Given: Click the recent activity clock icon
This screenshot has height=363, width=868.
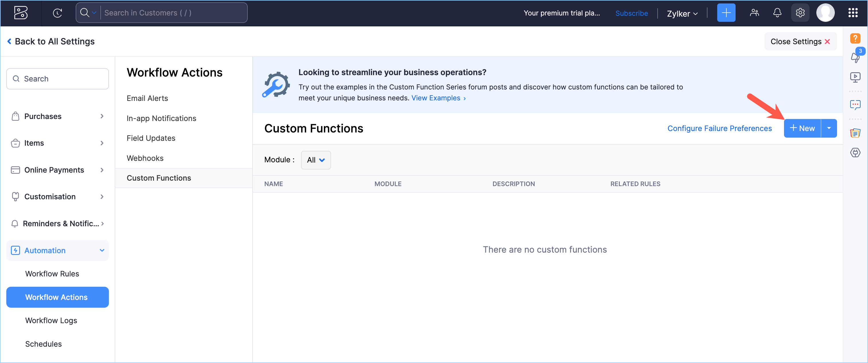Looking at the screenshot, I should tap(57, 13).
